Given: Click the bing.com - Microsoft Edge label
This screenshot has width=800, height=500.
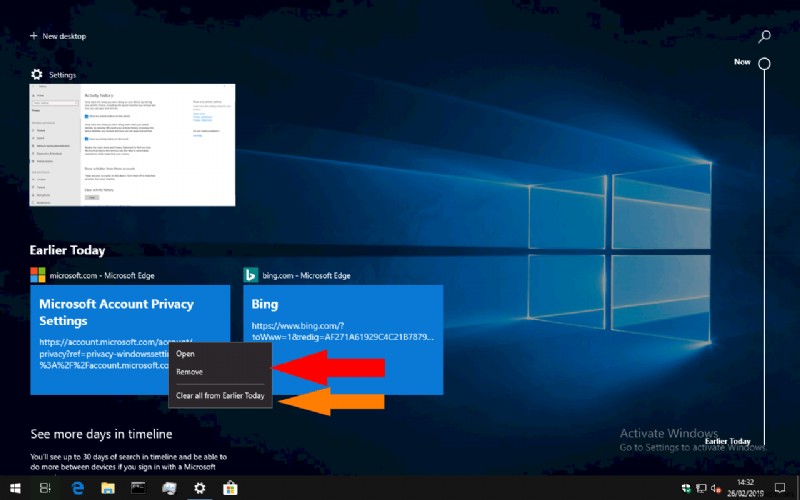Looking at the screenshot, I should click(306, 276).
